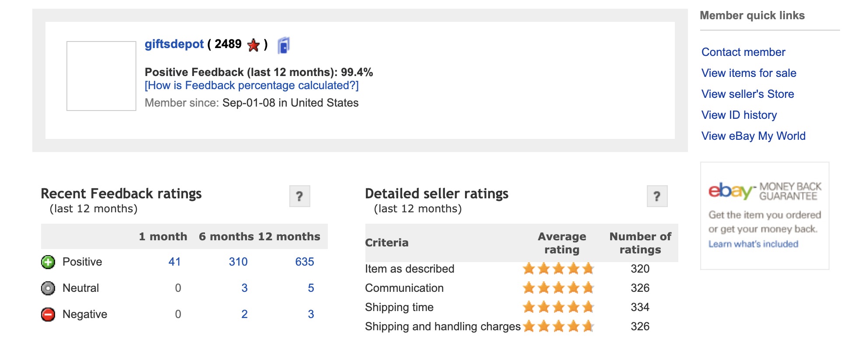The width and height of the screenshot is (868, 346).
Task: Click the eBay Money Back Guarantee logo
Action: point(764,191)
